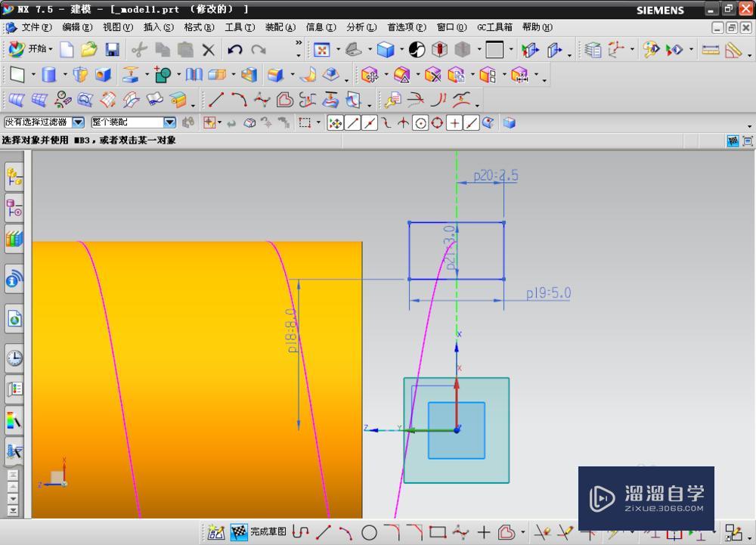
Task: Select the Rectangle tool in the sketch toolbar
Action: point(437,532)
